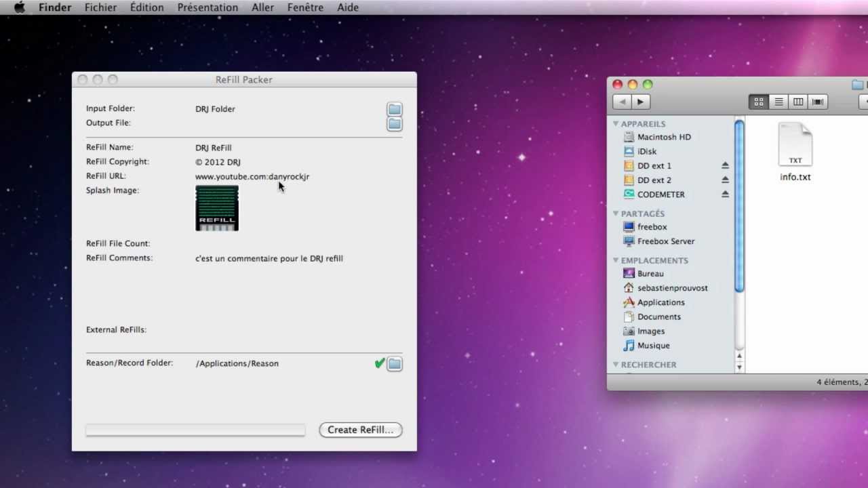The height and width of the screenshot is (488, 868).
Task: Click the Create ReFill... button
Action: (x=361, y=430)
